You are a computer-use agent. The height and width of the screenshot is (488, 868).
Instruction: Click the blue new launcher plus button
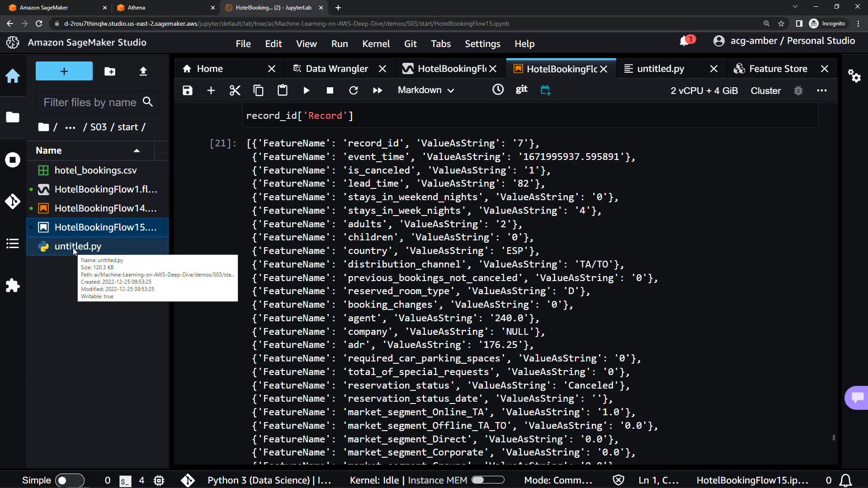64,71
